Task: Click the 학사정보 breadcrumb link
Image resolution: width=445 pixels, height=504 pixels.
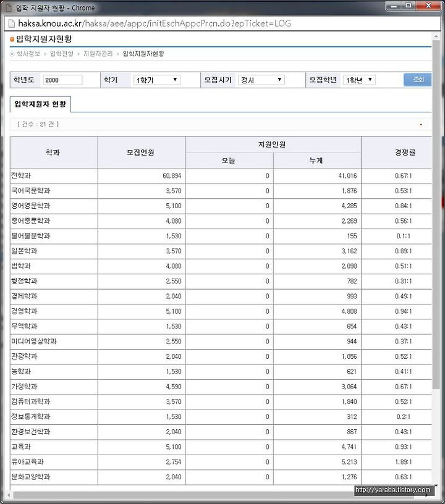Action: [x=28, y=54]
